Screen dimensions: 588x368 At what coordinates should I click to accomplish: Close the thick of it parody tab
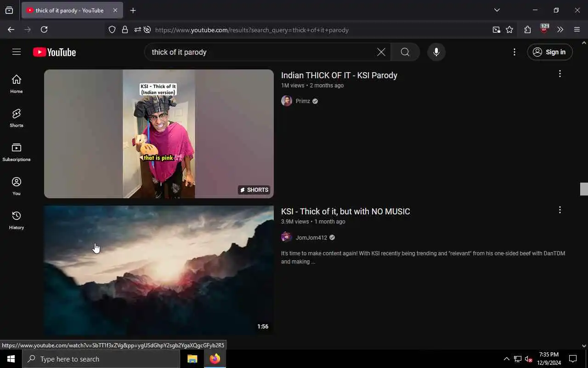point(115,10)
